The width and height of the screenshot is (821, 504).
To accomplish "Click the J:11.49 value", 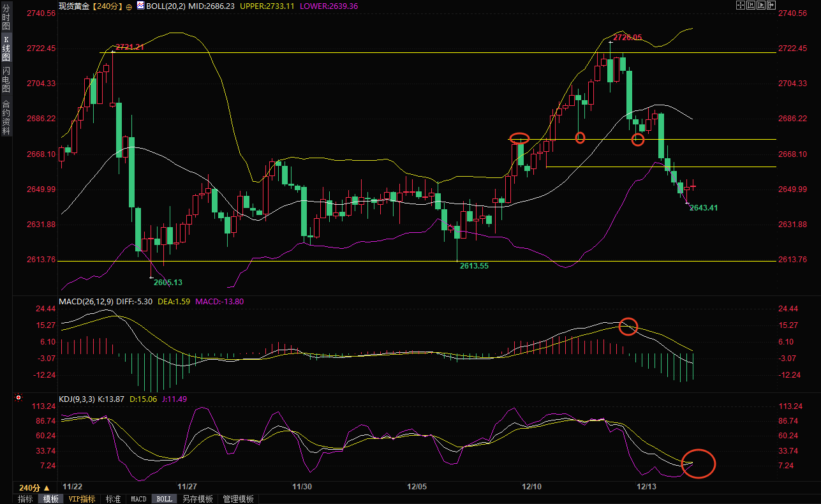I will (174, 399).
